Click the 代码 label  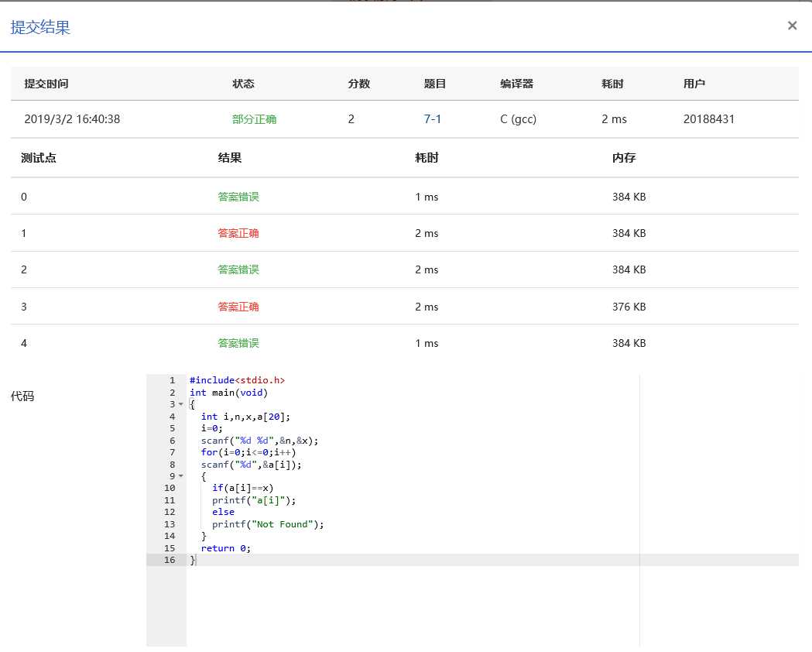pos(22,396)
